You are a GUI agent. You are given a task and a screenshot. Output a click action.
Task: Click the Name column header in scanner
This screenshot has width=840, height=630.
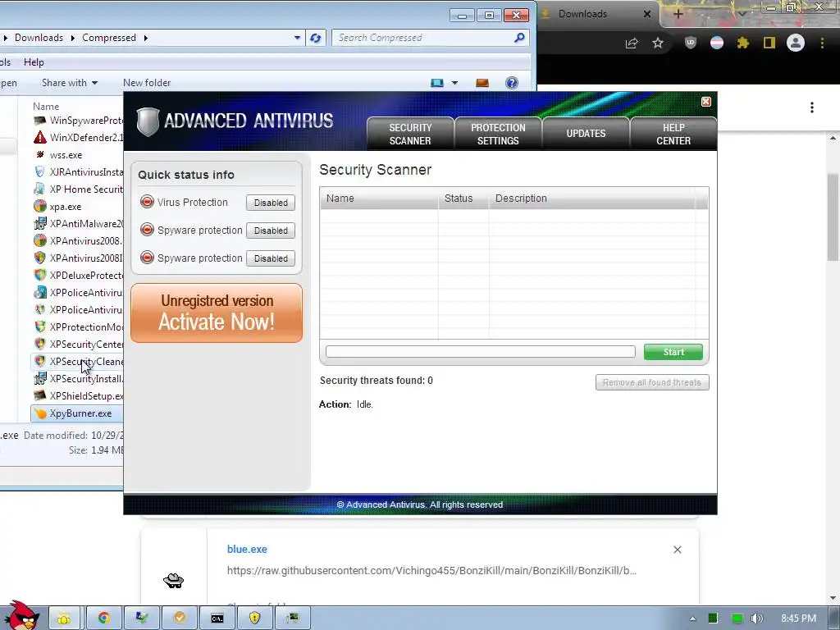coord(379,199)
